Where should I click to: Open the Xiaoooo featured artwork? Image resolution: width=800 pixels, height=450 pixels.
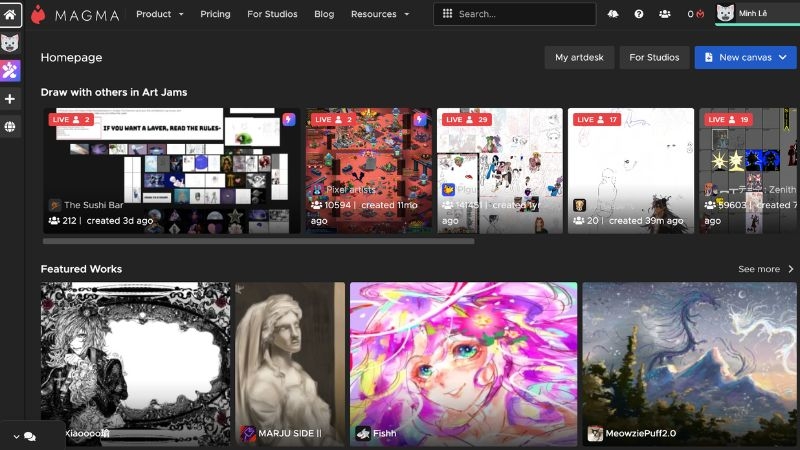coord(136,364)
